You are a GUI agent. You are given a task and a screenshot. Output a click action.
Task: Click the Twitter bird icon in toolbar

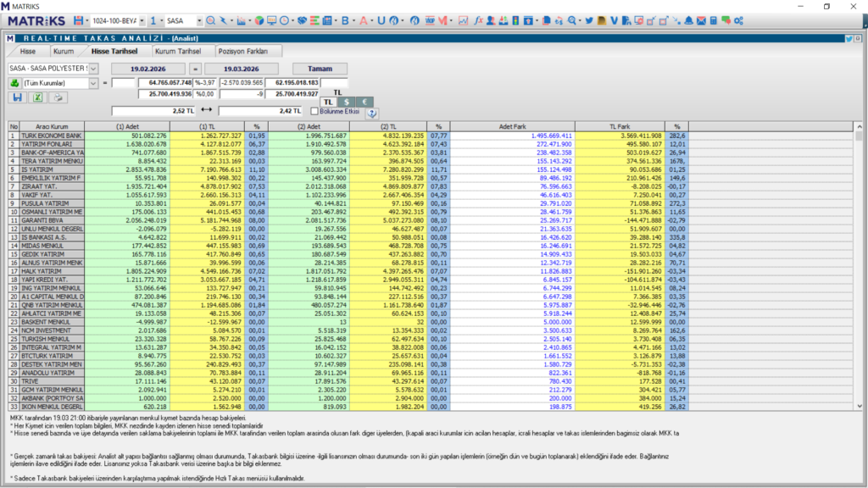coord(589,20)
